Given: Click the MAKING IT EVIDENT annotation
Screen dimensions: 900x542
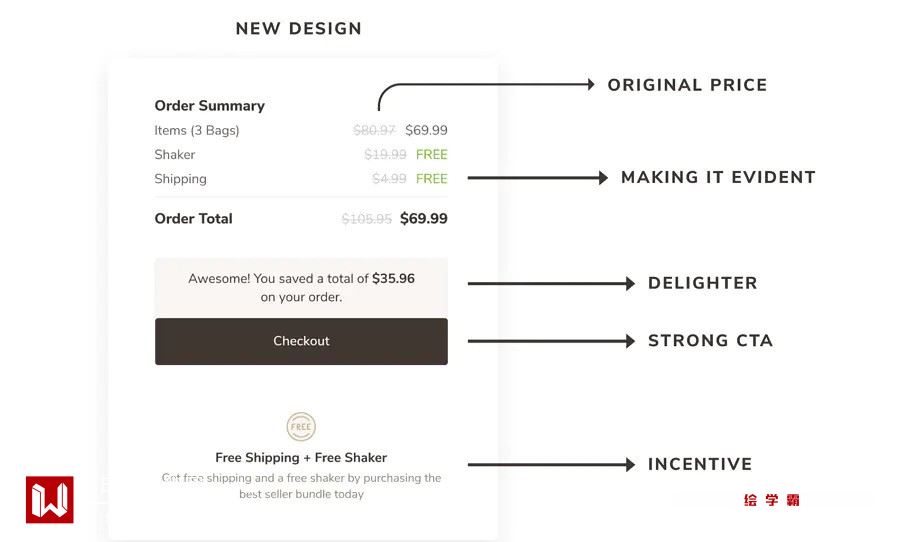Looking at the screenshot, I should coord(718,178).
